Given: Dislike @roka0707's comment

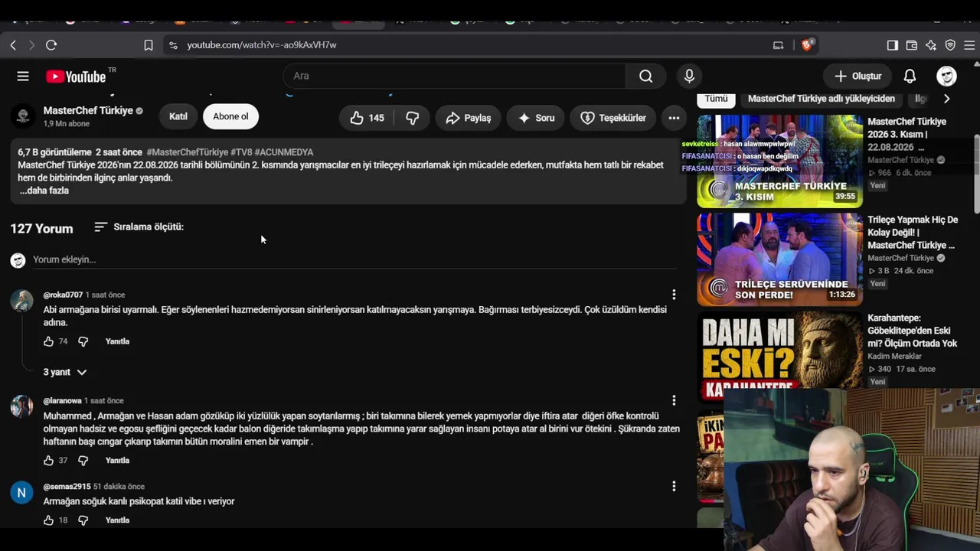Looking at the screenshot, I should 83,341.
